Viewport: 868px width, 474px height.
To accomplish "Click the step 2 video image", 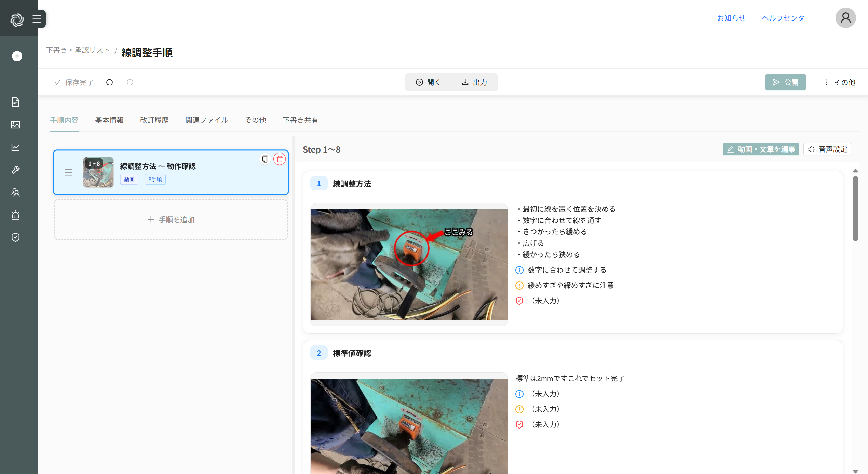I will (x=409, y=426).
